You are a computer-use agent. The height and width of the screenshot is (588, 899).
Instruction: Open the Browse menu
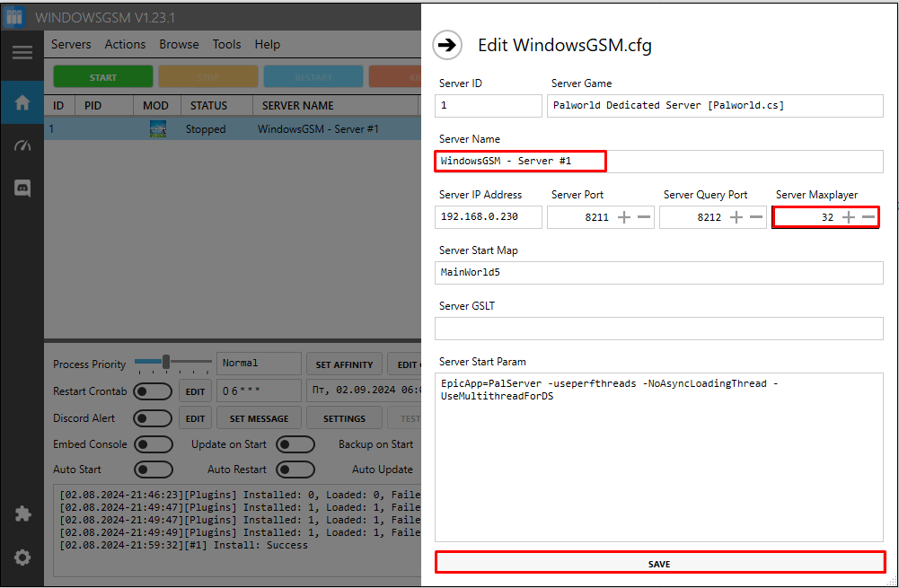coord(179,44)
